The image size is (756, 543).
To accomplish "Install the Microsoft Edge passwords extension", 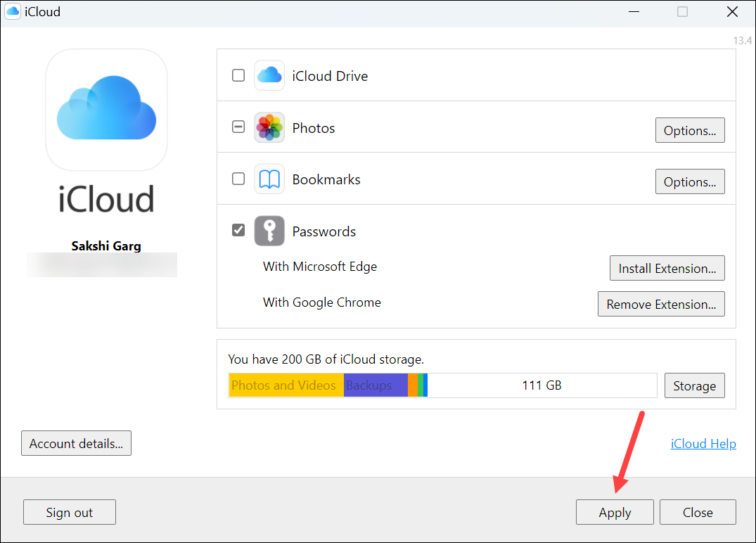I will pyautogui.click(x=667, y=268).
